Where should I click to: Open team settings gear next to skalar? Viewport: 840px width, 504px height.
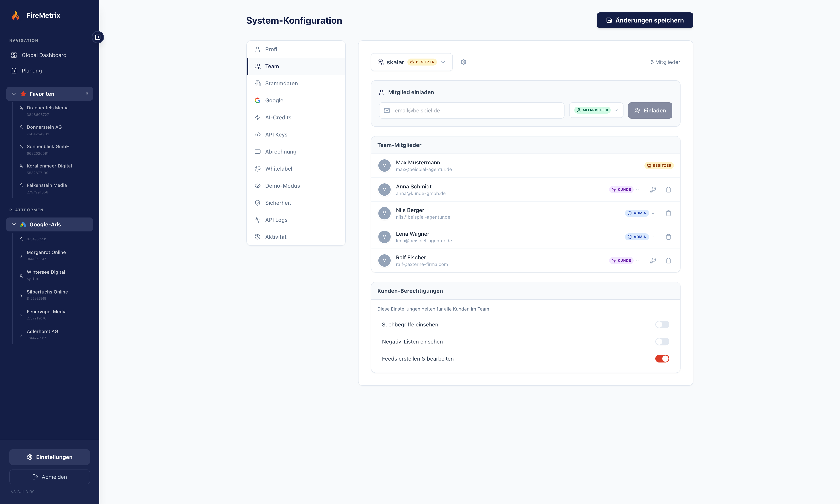point(463,62)
